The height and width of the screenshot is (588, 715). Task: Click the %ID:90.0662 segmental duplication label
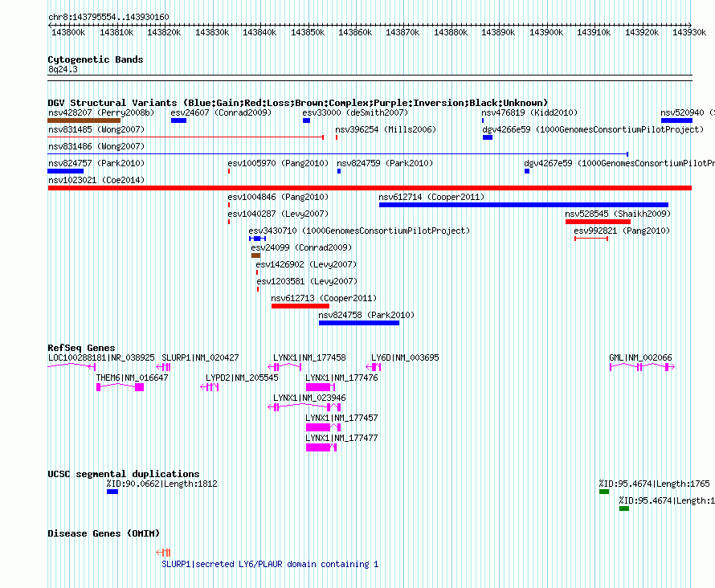tap(161, 484)
